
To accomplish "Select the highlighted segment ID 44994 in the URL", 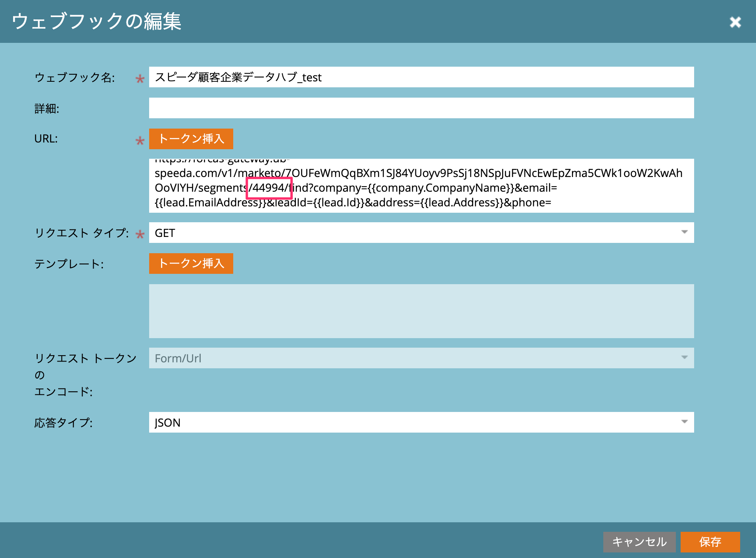I will point(270,188).
